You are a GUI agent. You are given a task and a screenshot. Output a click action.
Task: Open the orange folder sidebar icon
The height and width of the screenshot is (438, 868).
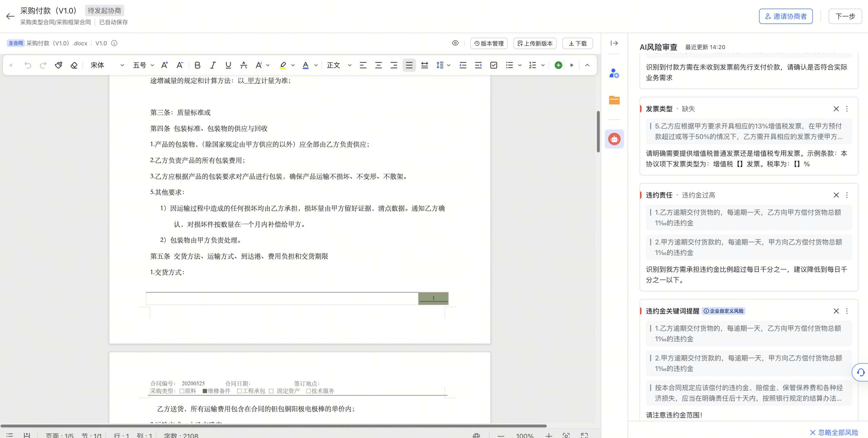tap(614, 100)
